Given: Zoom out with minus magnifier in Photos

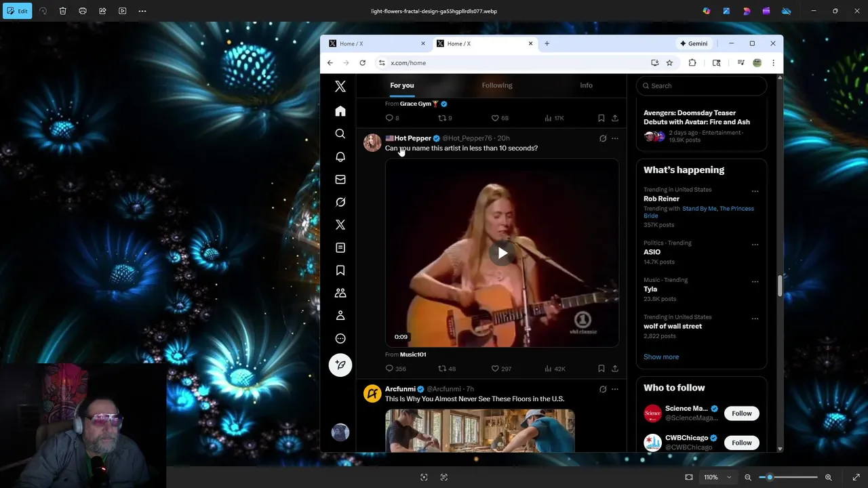Looking at the screenshot, I should 748,477.
